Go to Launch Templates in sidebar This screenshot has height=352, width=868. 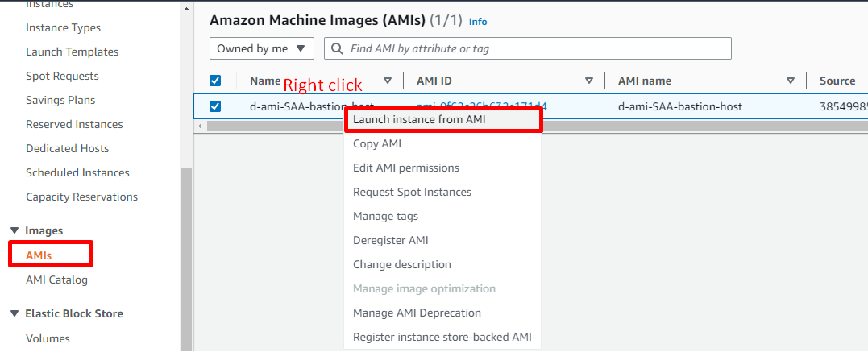pyautogui.click(x=72, y=52)
